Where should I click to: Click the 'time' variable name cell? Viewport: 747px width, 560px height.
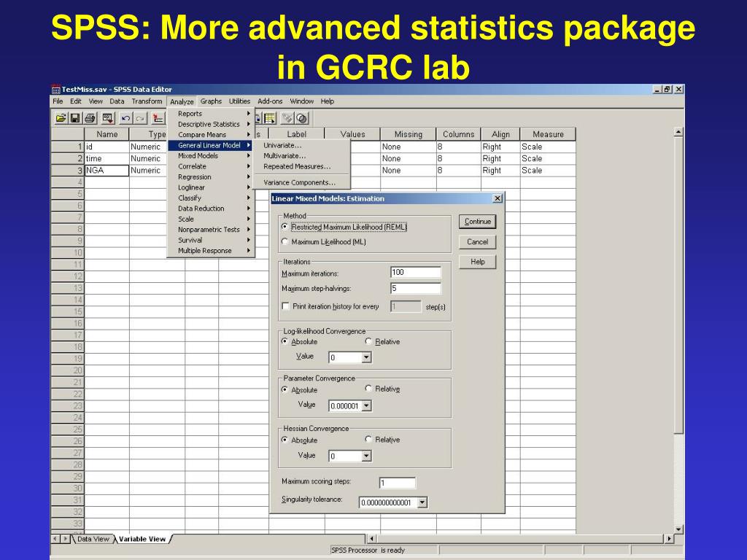107,158
